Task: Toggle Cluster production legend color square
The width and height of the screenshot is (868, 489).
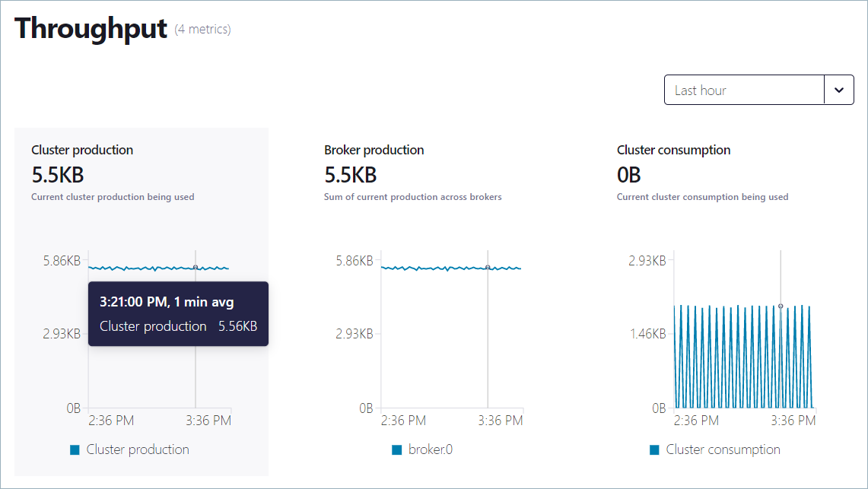Action: tap(75, 449)
